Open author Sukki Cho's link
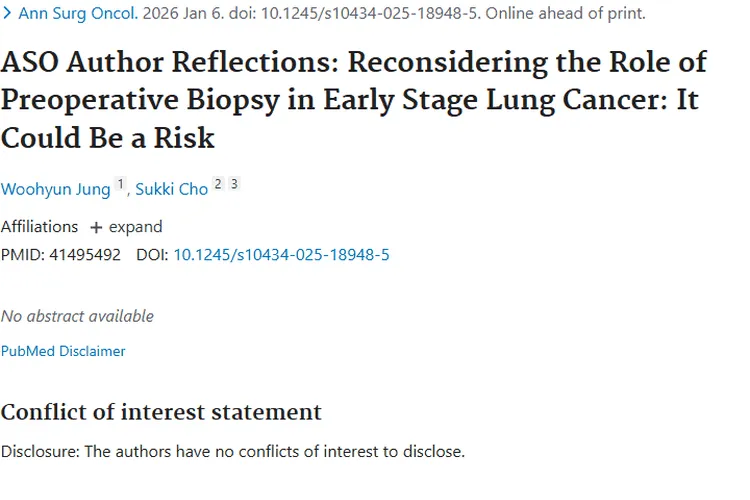This screenshot has width=750, height=500. pyautogui.click(x=171, y=190)
